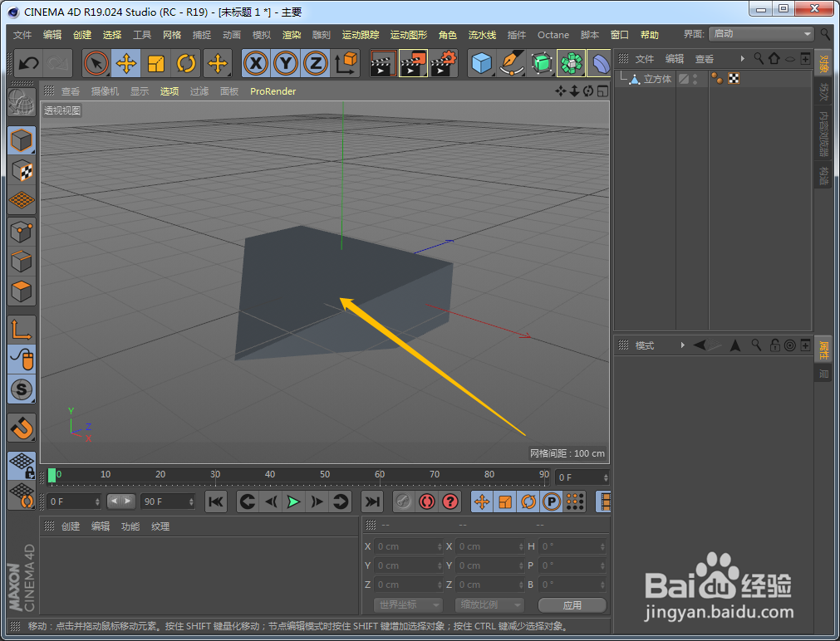Click the Make Editable icon in left sidebar
Image resolution: width=840 pixels, height=641 pixels.
coord(22,102)
